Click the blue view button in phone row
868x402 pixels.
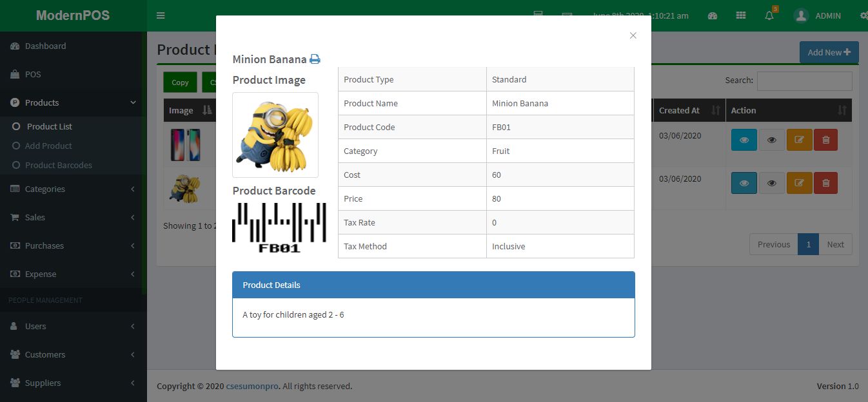[x=744, y=140]
